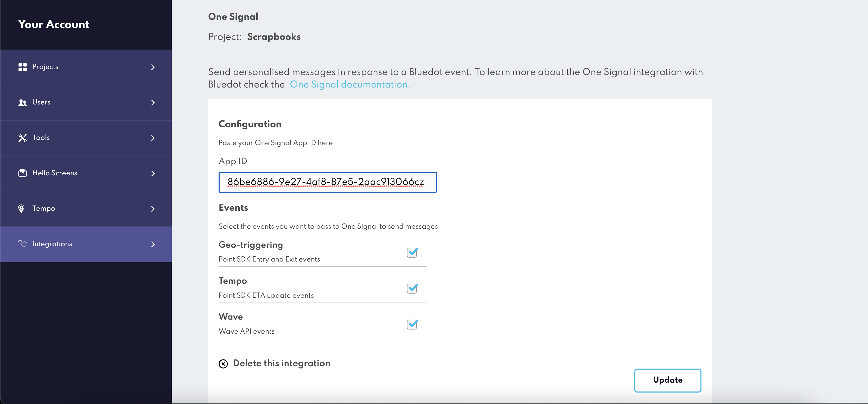Click the Tools wrench icon
868x404 pixels.
(23, 138)
